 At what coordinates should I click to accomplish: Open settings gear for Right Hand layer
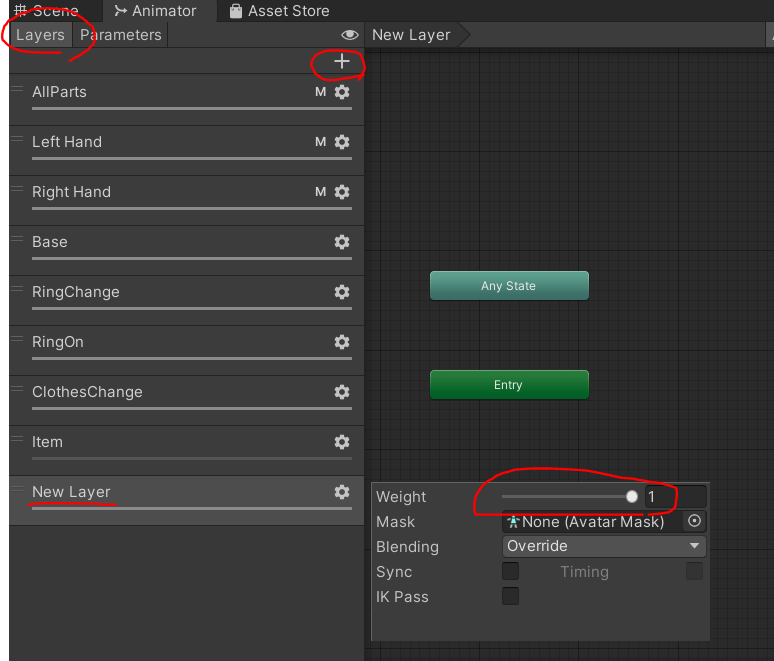click(x=342, y=192)
